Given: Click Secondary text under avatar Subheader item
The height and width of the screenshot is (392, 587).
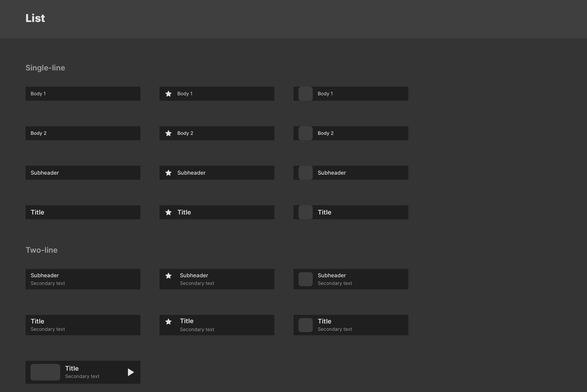Looking at the screenshot, I should pyautogui.click(x=335, y=283).
